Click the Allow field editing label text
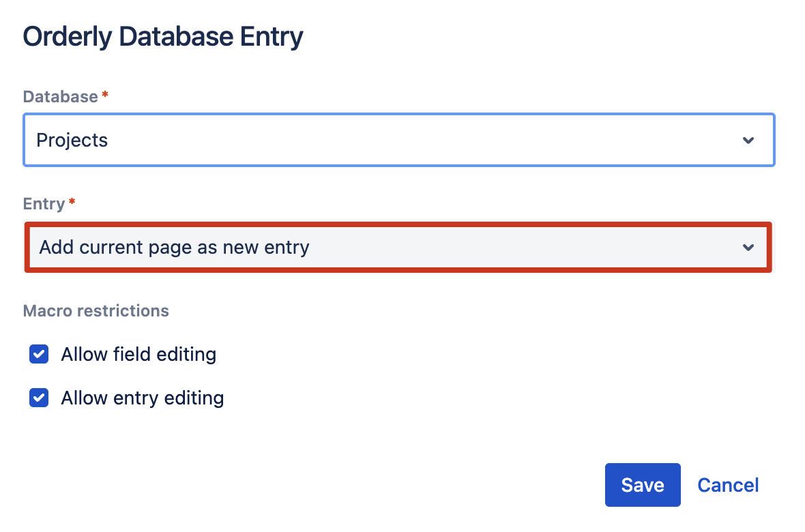 138,354
